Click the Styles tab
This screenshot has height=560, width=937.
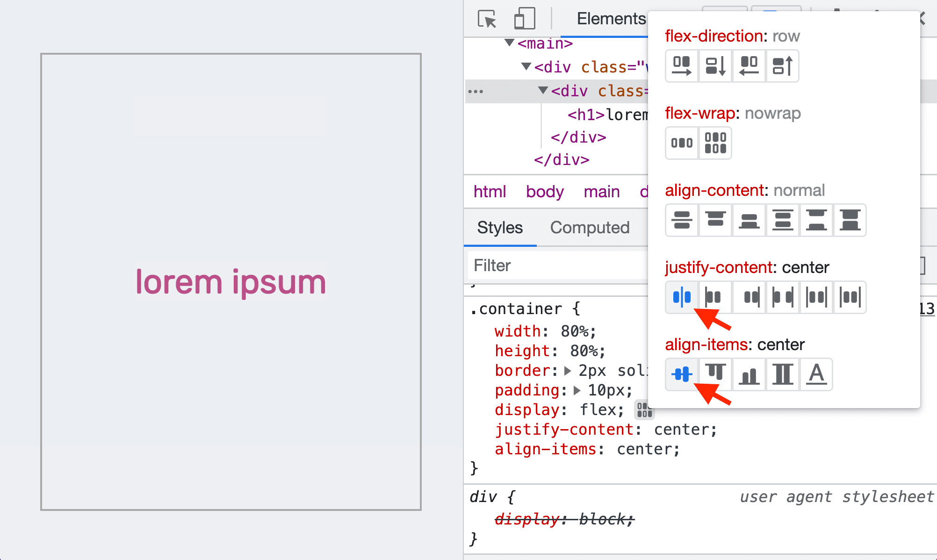(500, 227)
